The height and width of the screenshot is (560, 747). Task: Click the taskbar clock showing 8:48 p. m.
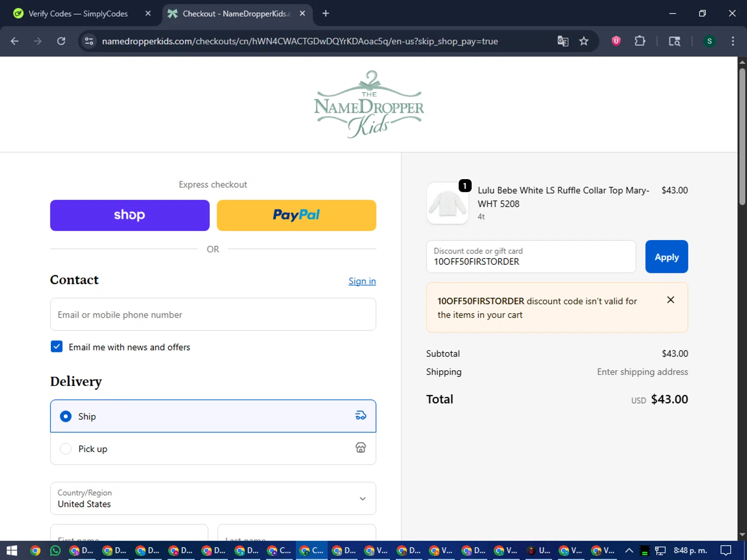coord(690,551)
